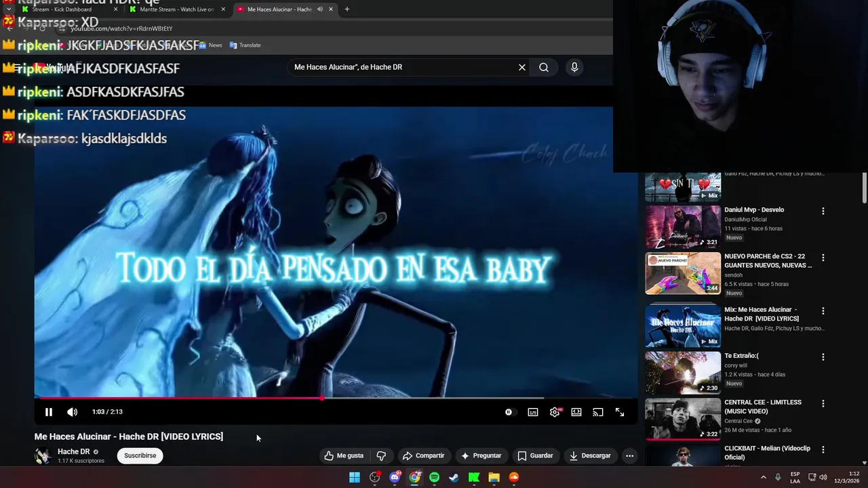Screen dimensions: 868x488
Task: Open Hache DR channel name link
Action: [73, 451]
